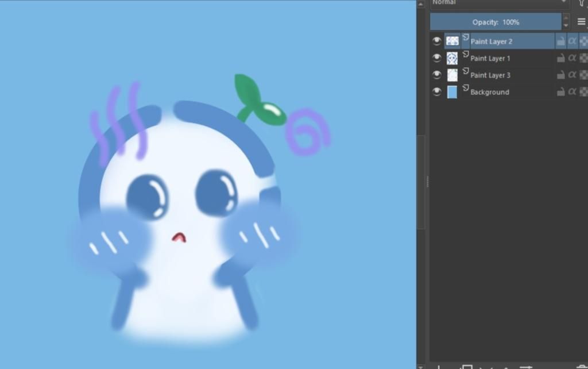Click the layer Opacity 100% slider
588x369 pixels.
click(496, 22)
